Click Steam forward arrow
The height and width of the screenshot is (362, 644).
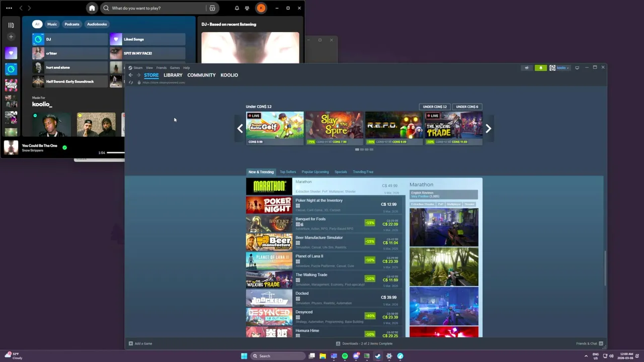tap(138, 75)
